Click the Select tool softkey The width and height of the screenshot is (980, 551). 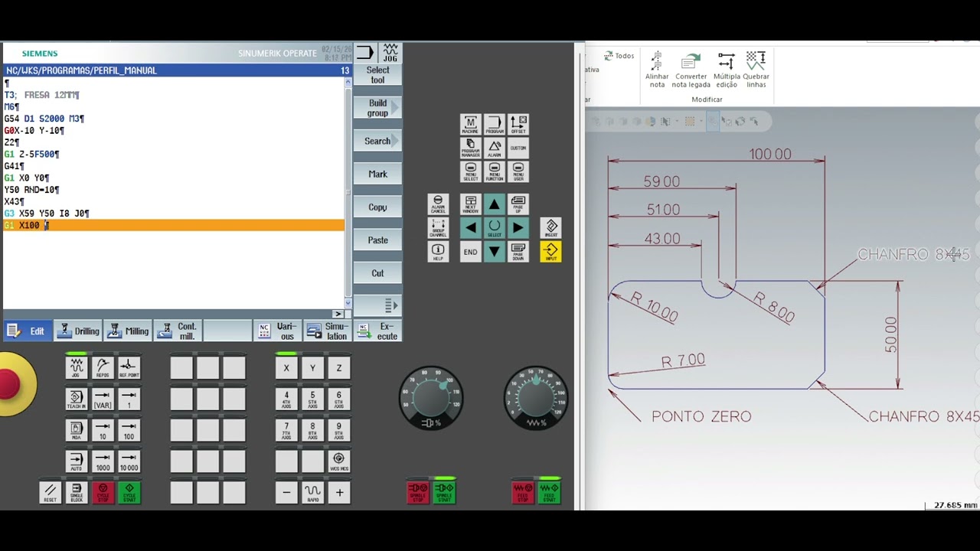tap(377, 75)
